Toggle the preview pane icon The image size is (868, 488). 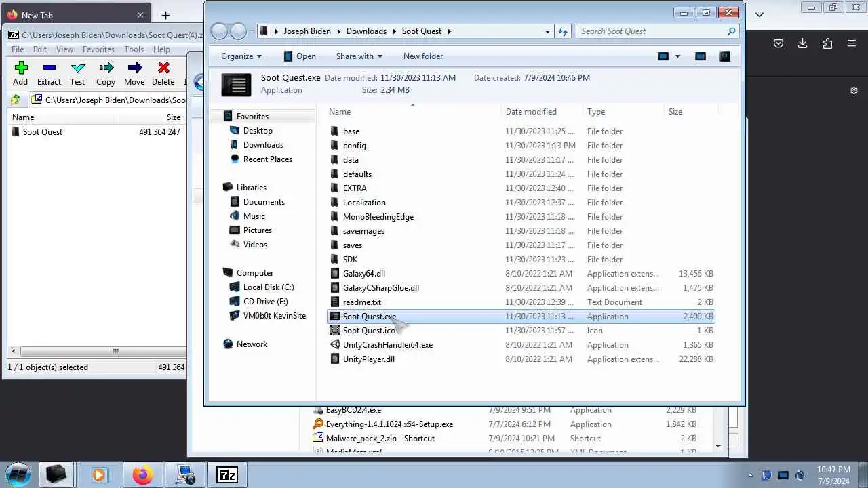pos(701,56)
